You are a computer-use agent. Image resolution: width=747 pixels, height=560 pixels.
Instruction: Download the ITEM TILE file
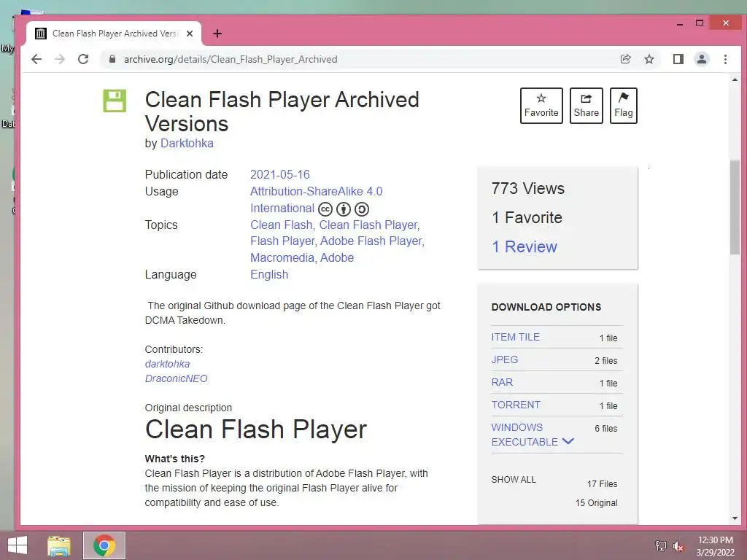[x=516, y=337]
